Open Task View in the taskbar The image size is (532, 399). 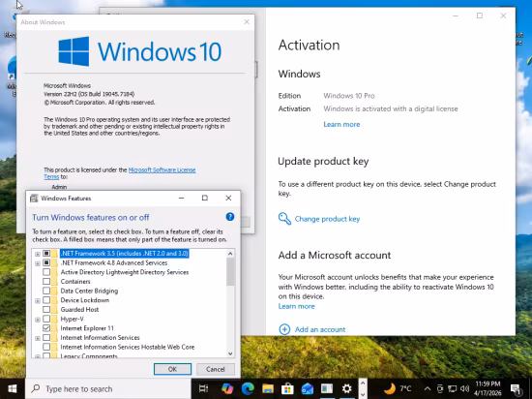[x=203, y=388]
